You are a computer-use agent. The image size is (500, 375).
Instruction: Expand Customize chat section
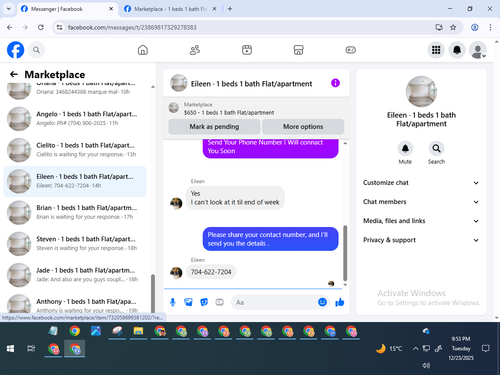point(421,183)
